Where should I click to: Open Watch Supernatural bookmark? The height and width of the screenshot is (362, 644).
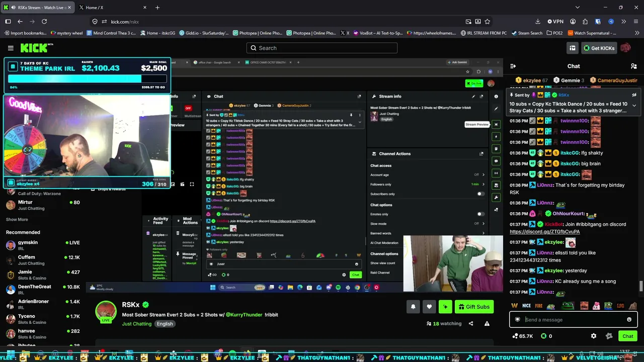click(x=592, y=33)
